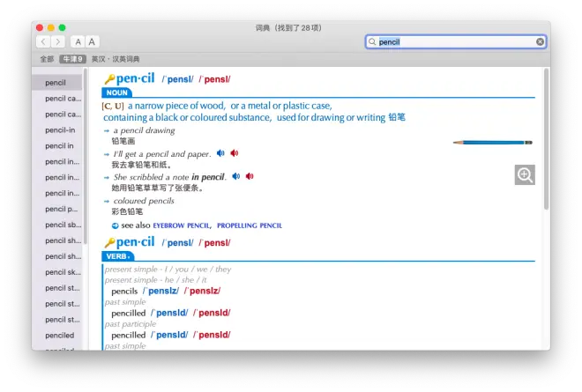
Task: Play red audio for 'She scribbled a note in pencil'
Action: coord(250,176)
